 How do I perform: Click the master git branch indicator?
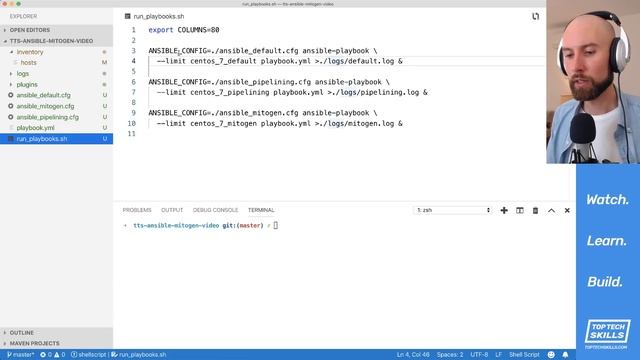(20, 355)
